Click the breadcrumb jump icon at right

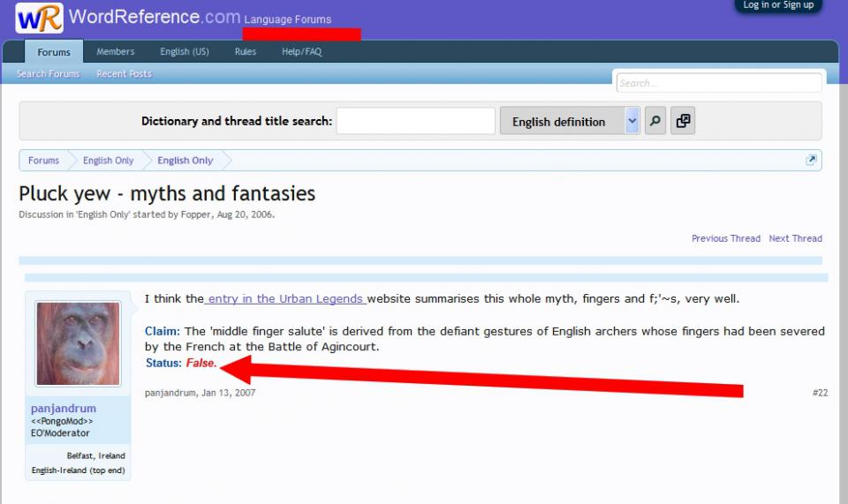(811, 160)
